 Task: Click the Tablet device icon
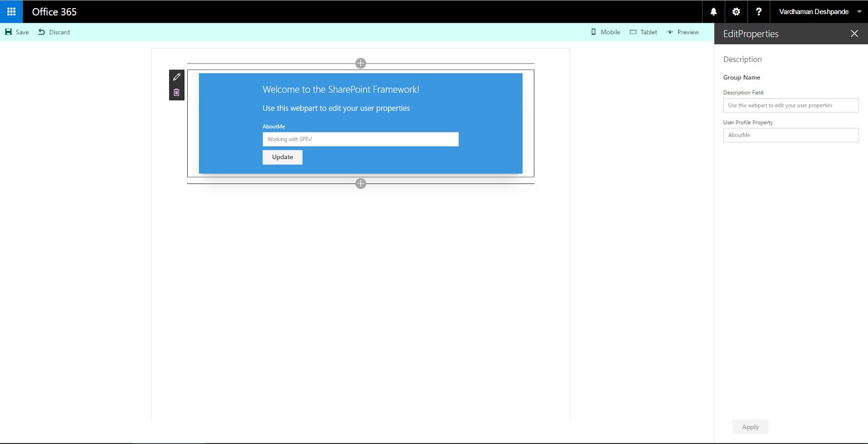click(x=633, y=32)
